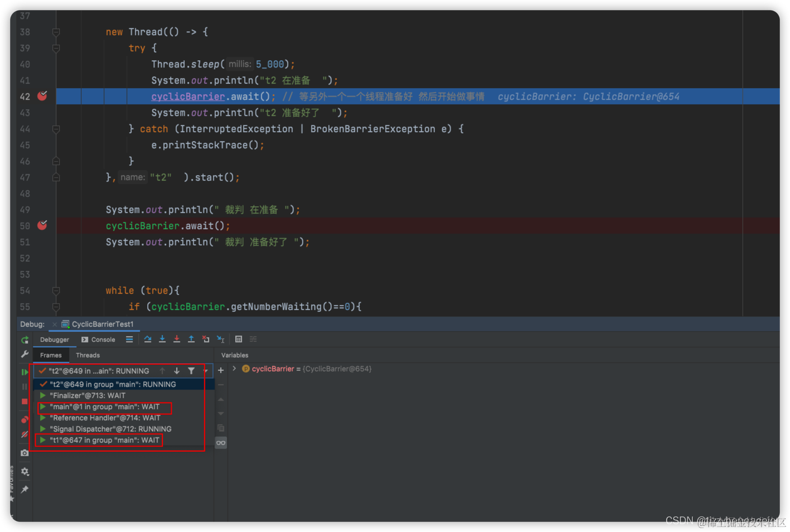Image resolution: width=790 pixels, height=532 pixels.
Task: Click the red Force Step Into icon
Action: click(177, 339)
